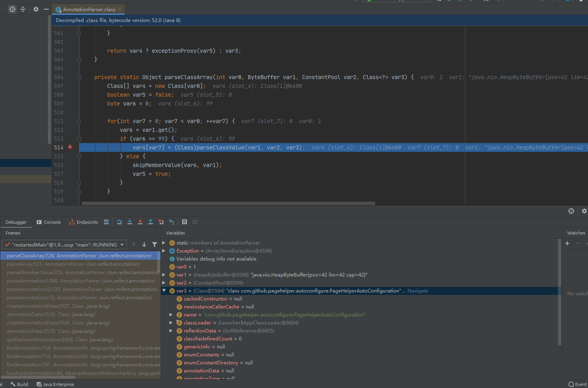The height and width of the screenshot is (388, 588).
Task: Open the Java Enterprise tool window
Action: [55, 384]
